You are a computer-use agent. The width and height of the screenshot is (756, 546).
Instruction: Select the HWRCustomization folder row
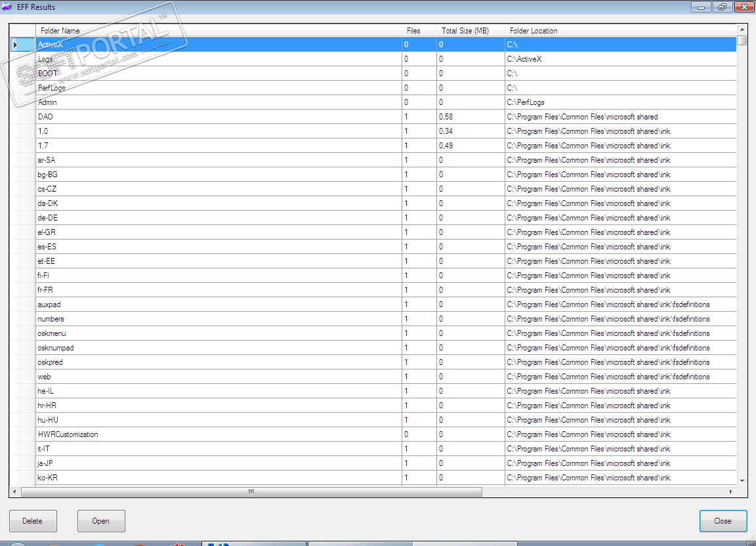coord(373,435)
